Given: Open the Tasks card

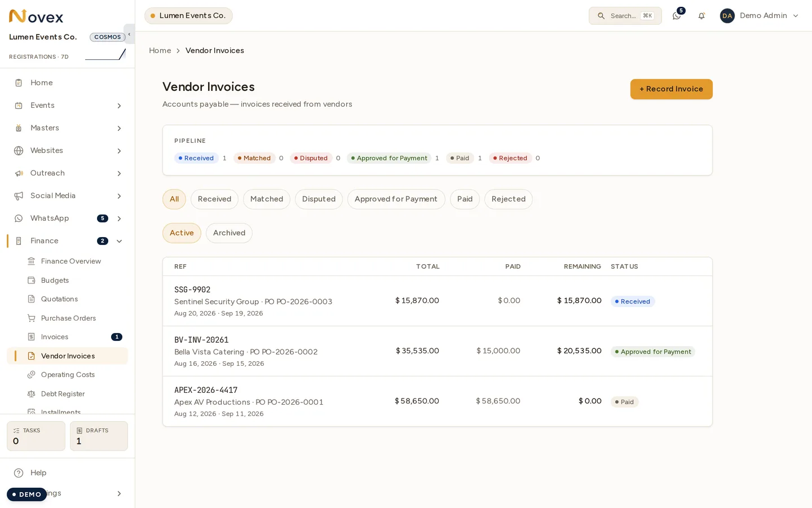Looking at the screenshot, I should (x=36, y=436).
